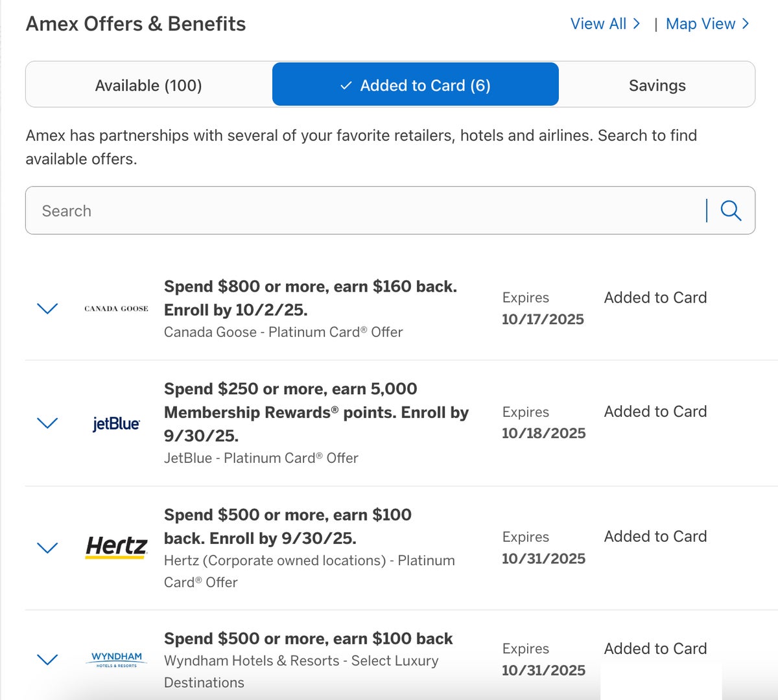778x700 pixels.
Task: Click the Canada Goose logo
Action: (x=116, y=309)
